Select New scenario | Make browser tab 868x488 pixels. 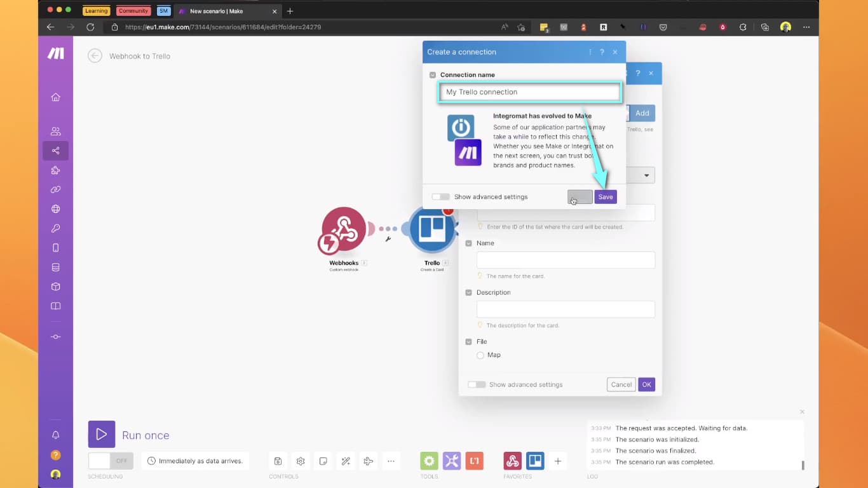tap(227, 11)
